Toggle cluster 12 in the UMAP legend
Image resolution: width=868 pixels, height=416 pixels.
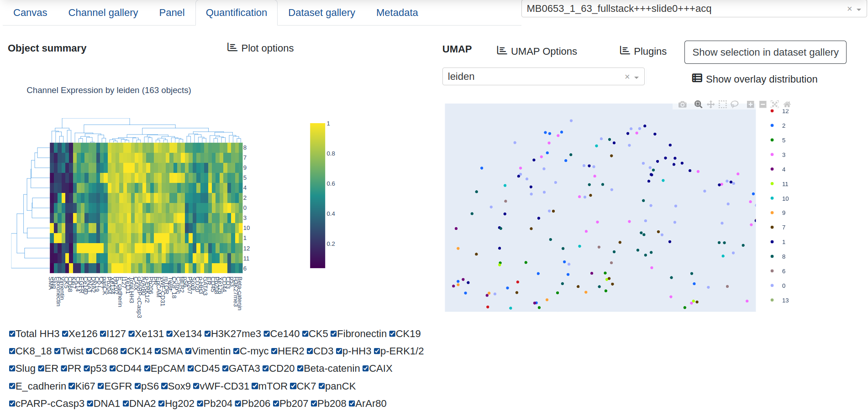(x=785, y=111)
